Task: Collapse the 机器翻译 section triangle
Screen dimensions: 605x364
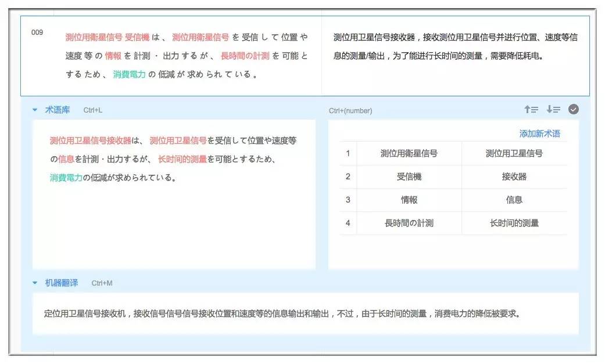Action: click(35, 283)
